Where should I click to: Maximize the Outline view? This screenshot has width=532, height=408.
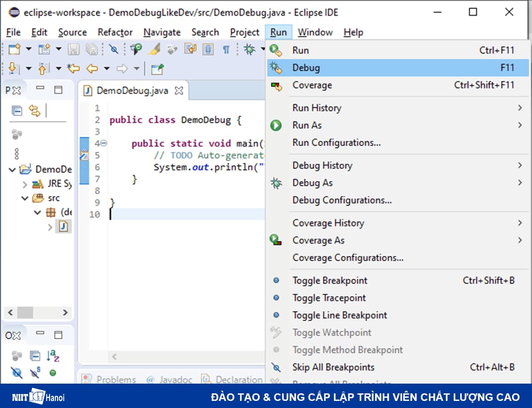click(x=59, y=334)
